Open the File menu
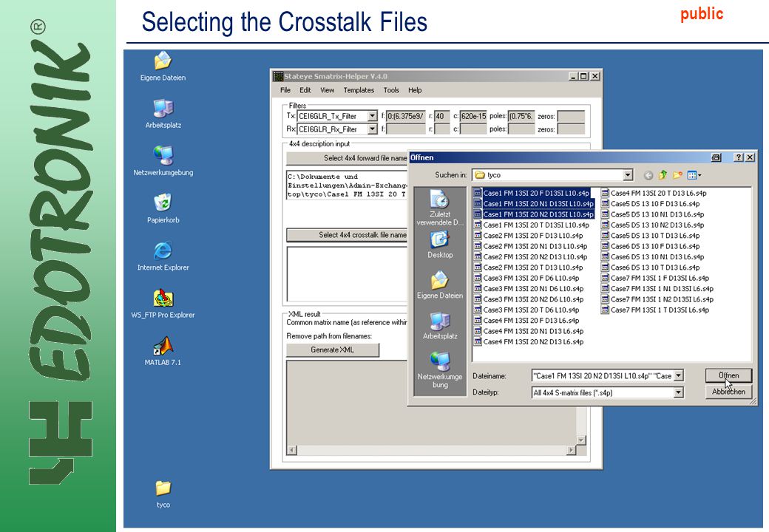Image resolution: width=769 pixels, height=532 pixels. click(x=285, y=90)
